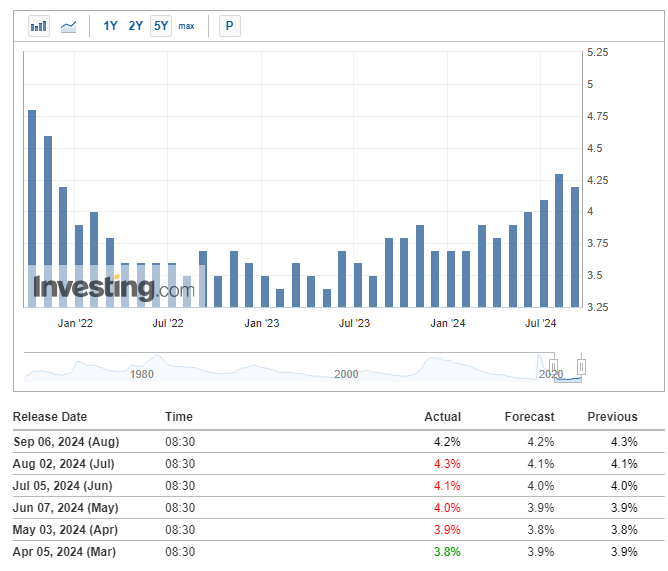Select the 1Y time range
This screenshot has height=571, width=668.
click(110, 26)
